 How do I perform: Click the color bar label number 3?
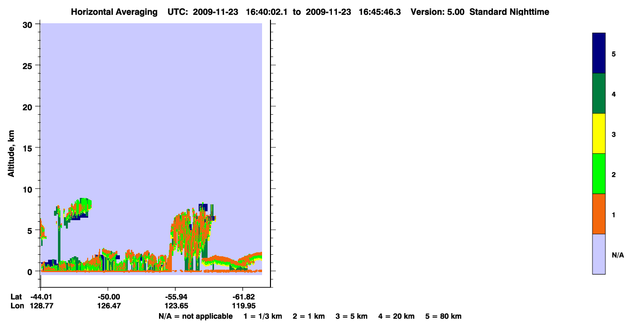(613, 134)
